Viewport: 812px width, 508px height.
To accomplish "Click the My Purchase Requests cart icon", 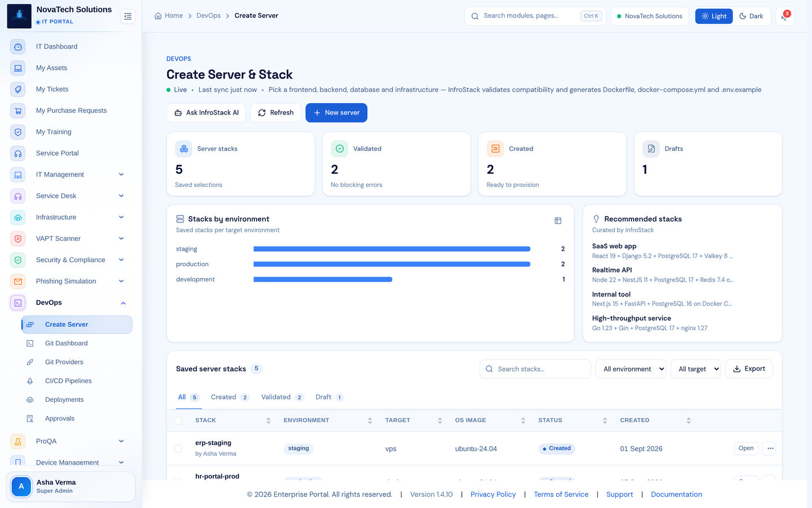I will tap(18, 111).
